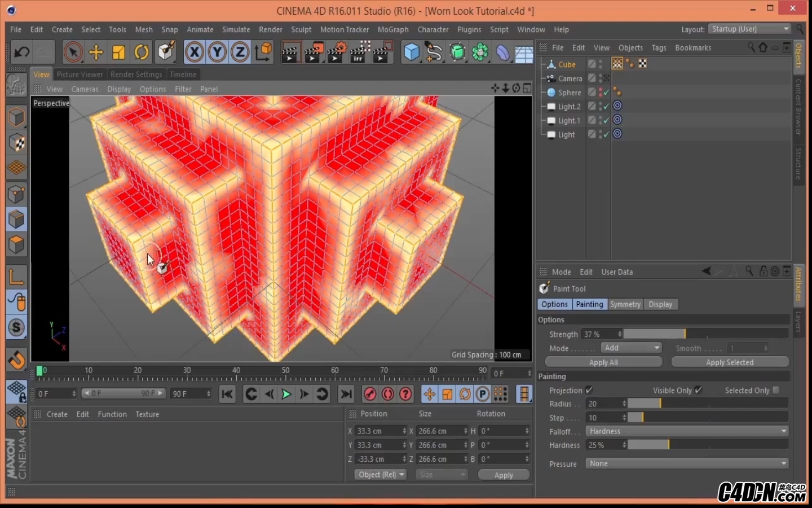812x508 pixels.
Task: Toggle Sphere enabled checkmark
Action: click(606, 92)
